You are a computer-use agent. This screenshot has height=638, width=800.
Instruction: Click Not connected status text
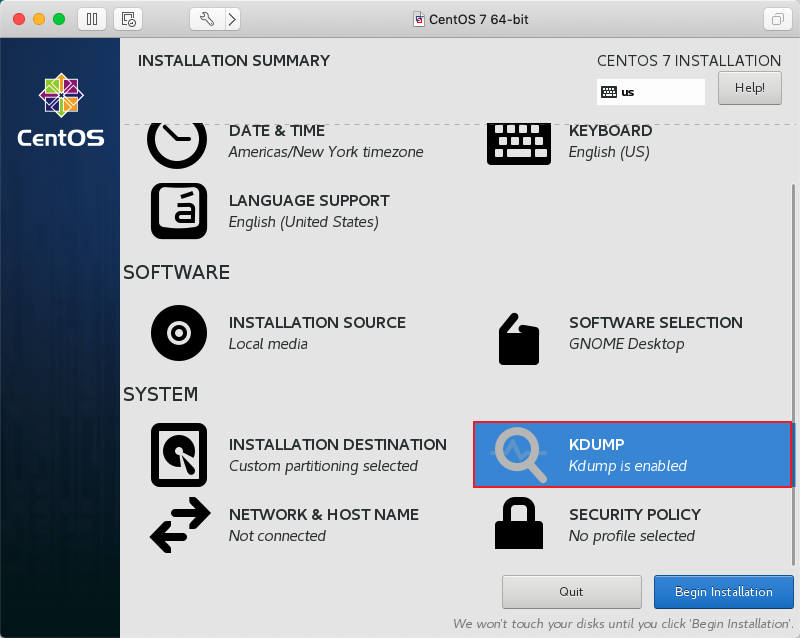tap(277, 536)
